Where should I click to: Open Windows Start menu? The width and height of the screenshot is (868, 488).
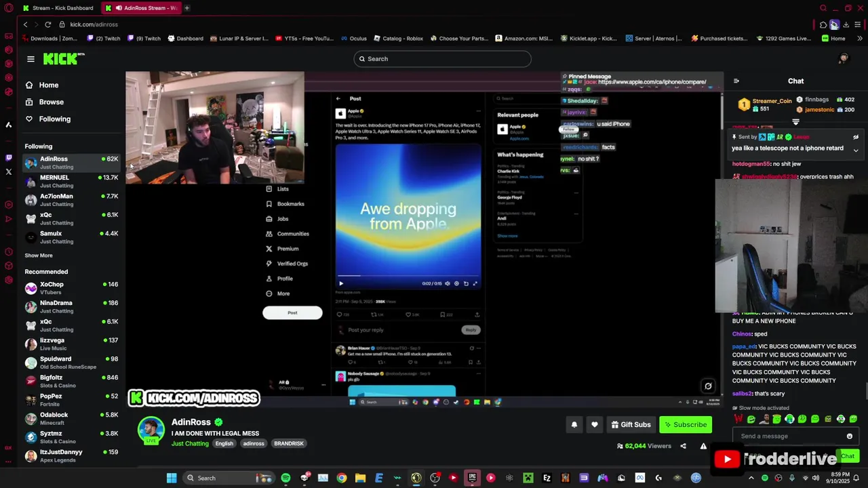(172, 478)
